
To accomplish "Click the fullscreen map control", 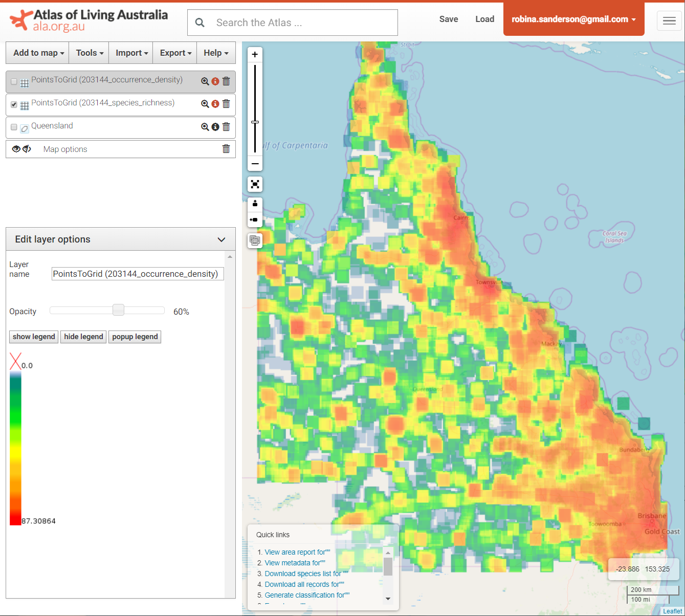I will point(255,184).
